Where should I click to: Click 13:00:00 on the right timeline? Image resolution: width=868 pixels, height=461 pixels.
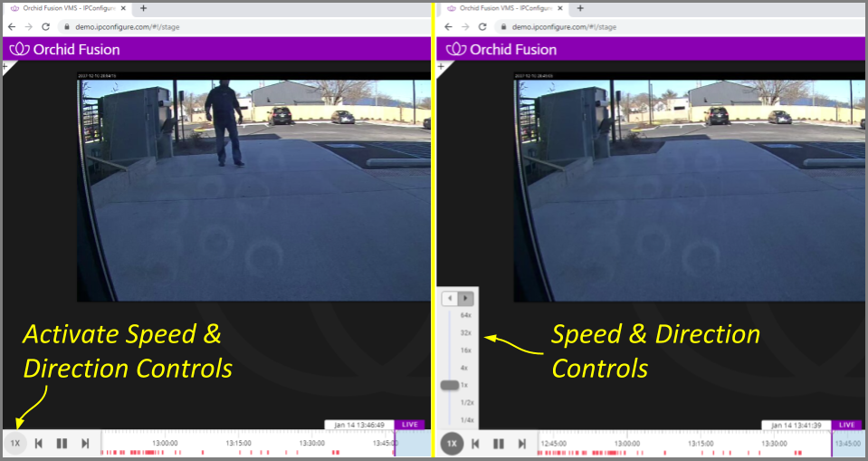coord(627,443)
